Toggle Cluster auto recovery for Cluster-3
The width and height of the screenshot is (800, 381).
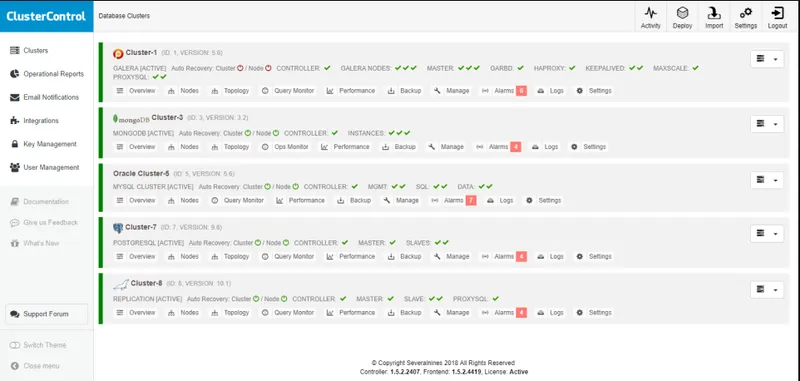pos(248,133)
